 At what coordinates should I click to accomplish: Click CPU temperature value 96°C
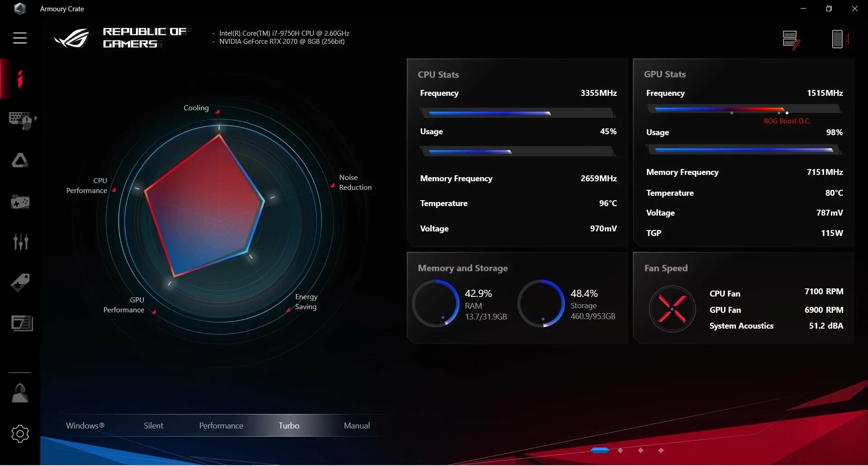click(608, 203)
